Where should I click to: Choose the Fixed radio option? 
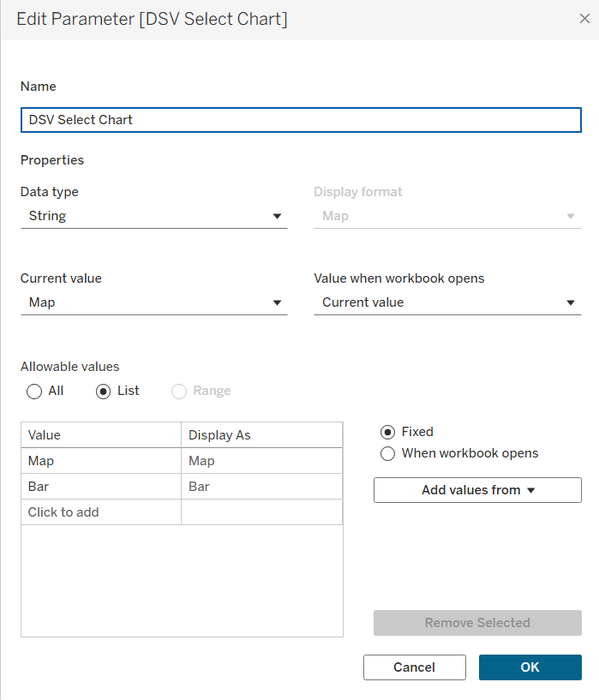pyautogui.click(x=388, y=432)
